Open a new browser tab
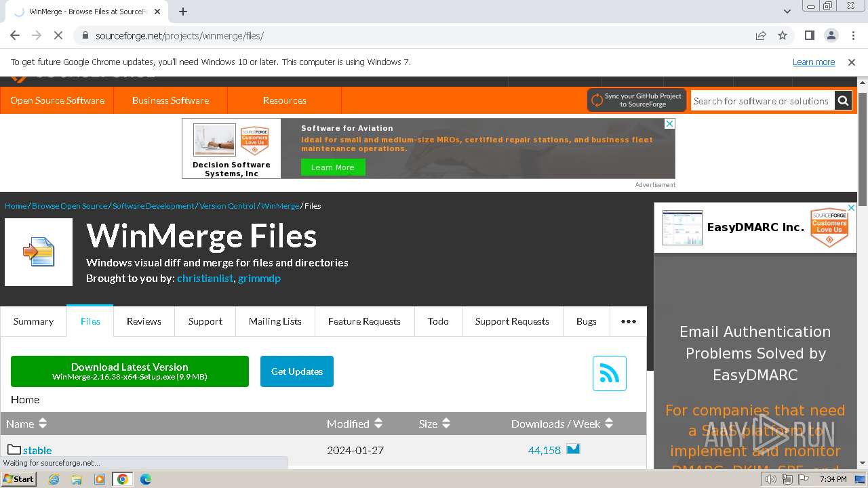This screenshot has height=488, width=868. (x=183, y=12)
